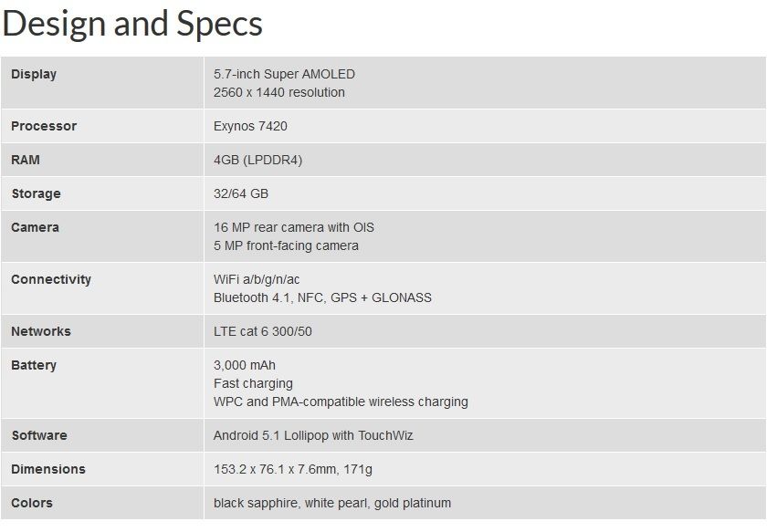The height and width of the screenshot is (532, 777).
Task: Select the Storage row label
Action: 36,193
